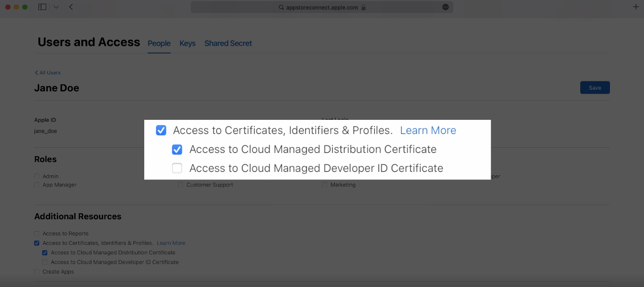The width and height of the screenshot is (644, 287).
Task: Open the Safari sidebar
Action: click(42, 7)
